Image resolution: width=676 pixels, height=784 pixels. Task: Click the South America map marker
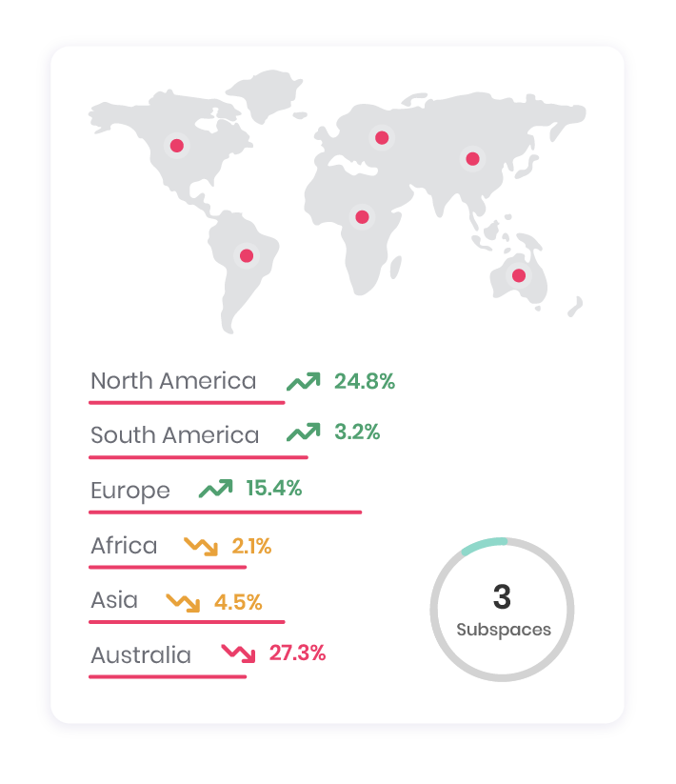click(x=247, y=255)
